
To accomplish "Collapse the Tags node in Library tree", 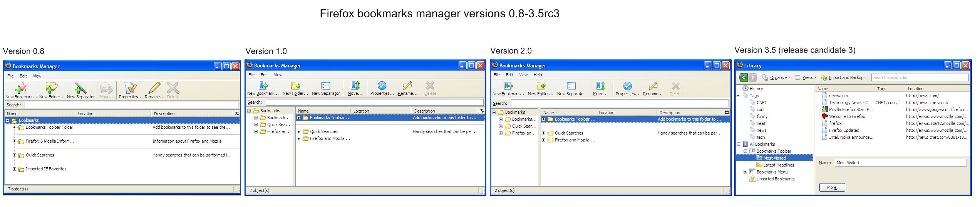I will pos(739,95).
